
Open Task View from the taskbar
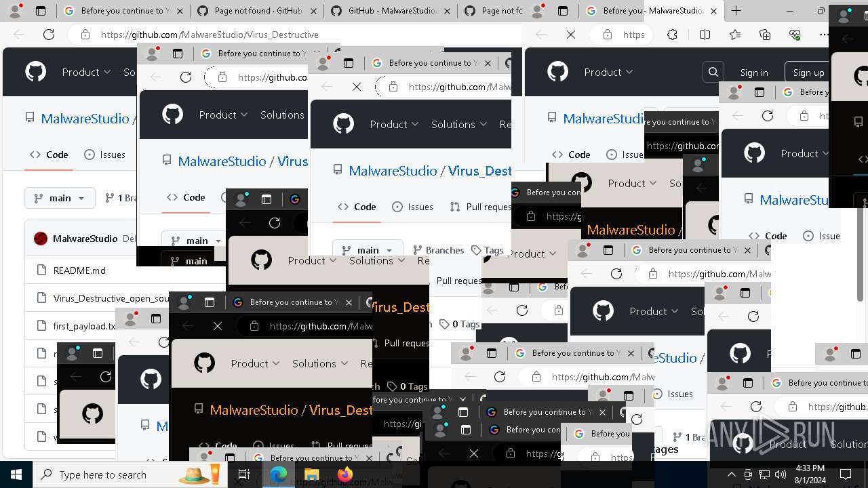point(244,475)
